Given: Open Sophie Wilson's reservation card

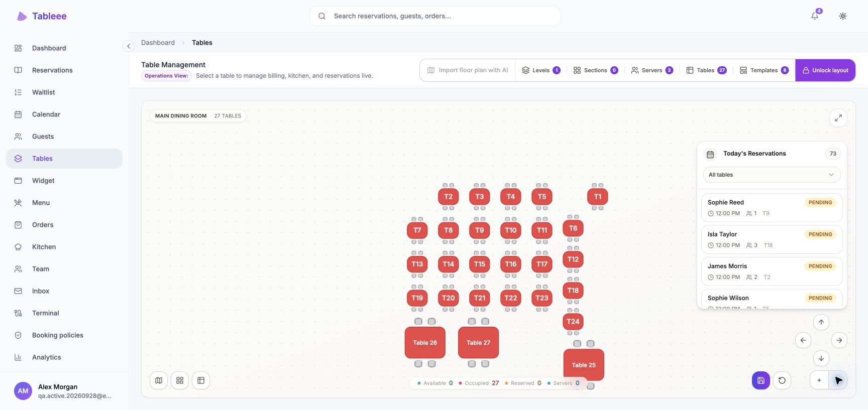Looking at the screenshot, I should [772, 299].
